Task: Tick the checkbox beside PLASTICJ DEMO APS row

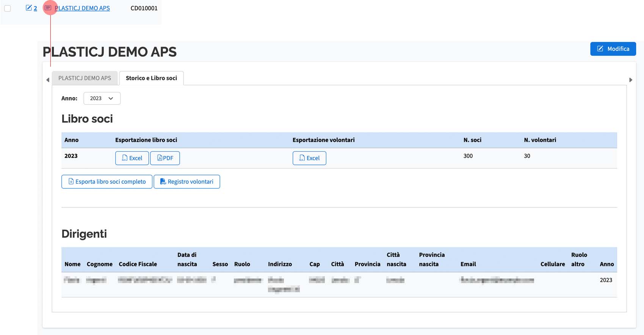Action: tap(8, 8)
